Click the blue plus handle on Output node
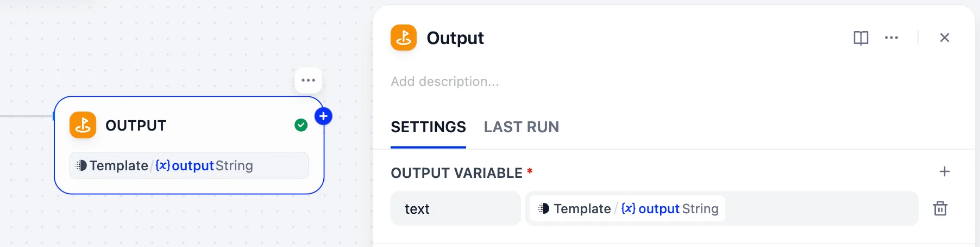980x247 pixels. click(323, 116)
